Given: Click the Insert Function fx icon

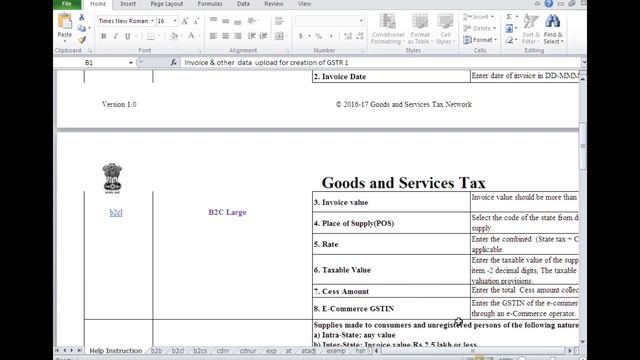Looking at the screenshot, I should coord(173,62).
